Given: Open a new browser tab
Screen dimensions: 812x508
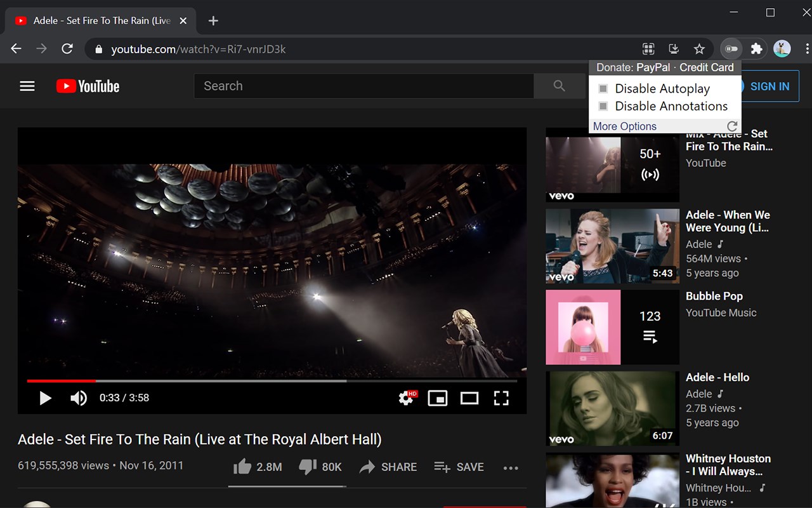Looking at the screenshot, I should pyautogui.click(x=213, y=21).
